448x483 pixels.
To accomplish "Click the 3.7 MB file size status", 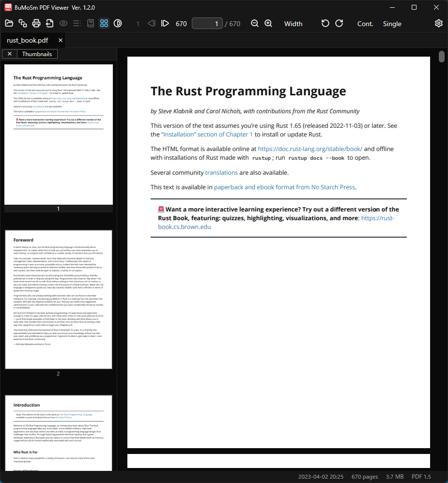I will 395,477.
